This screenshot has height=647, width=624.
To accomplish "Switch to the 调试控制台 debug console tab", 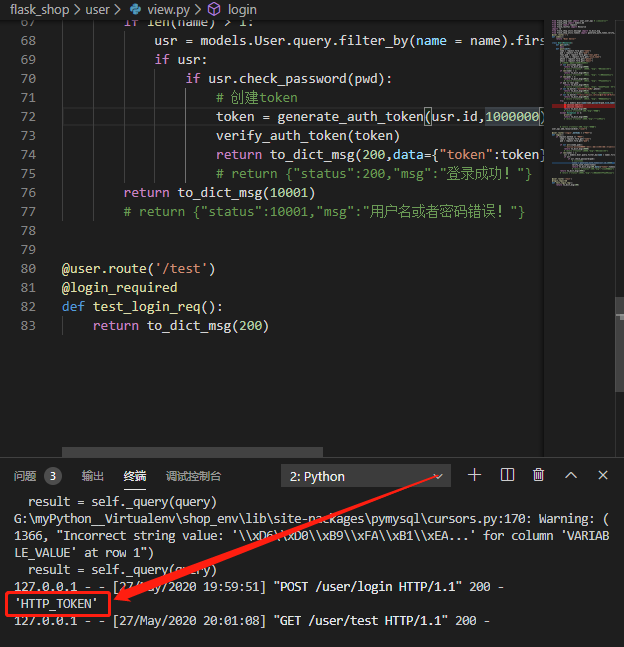I will pos(193,476).
